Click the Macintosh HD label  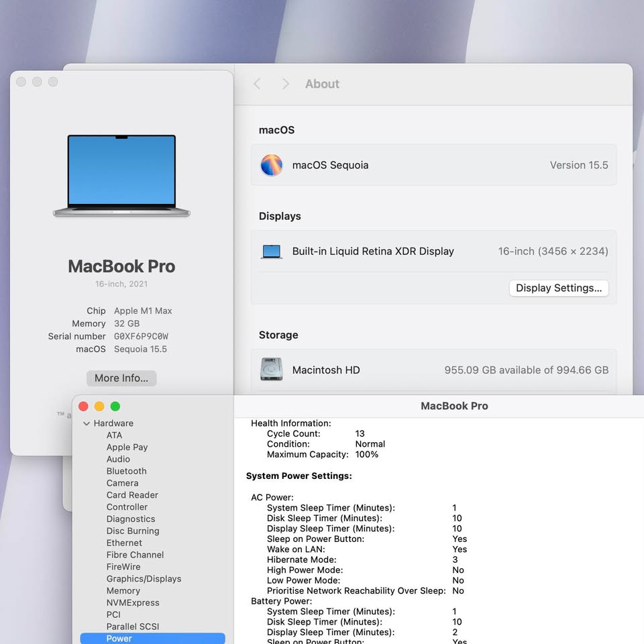[326, 370]
